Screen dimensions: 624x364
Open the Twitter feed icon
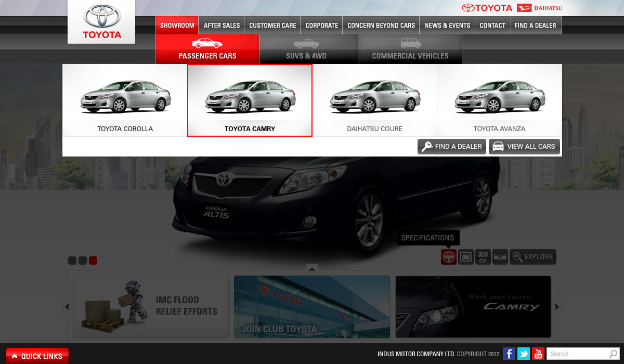click(524, 354)
